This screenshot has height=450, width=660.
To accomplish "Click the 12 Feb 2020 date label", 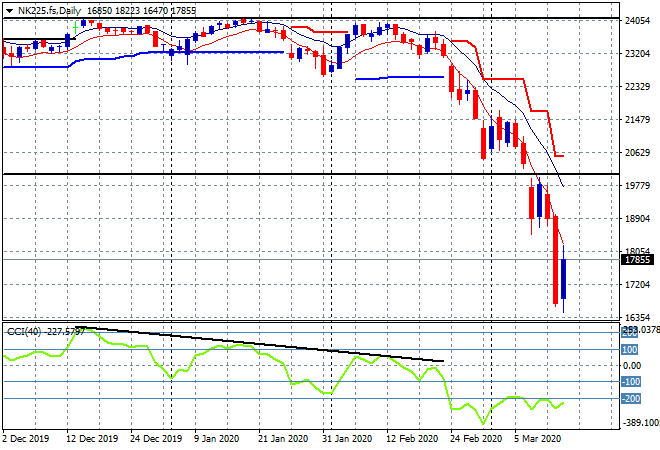I will point(412,439).
